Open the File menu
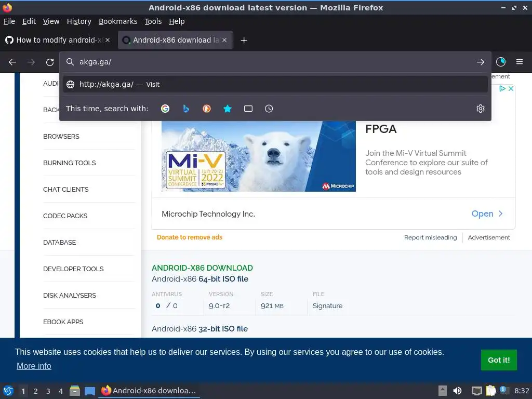 9,21
